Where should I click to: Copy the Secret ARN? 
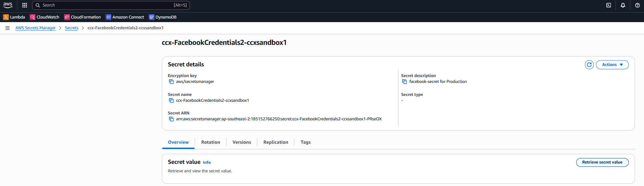point(171,119)
